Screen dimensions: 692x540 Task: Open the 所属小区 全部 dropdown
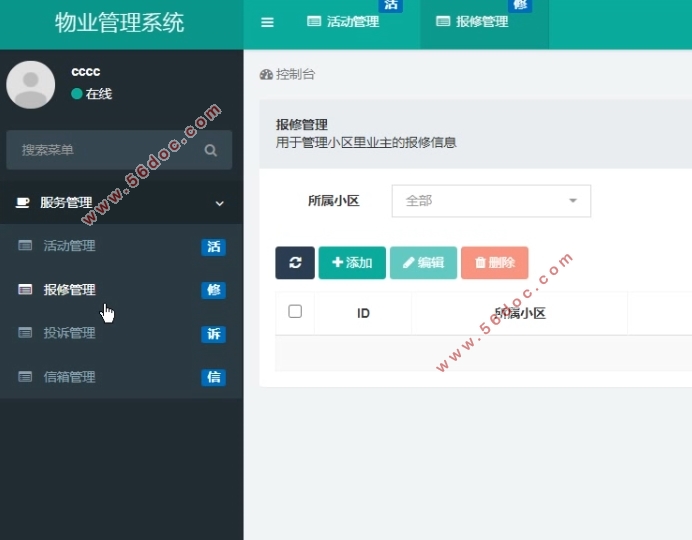491,201
